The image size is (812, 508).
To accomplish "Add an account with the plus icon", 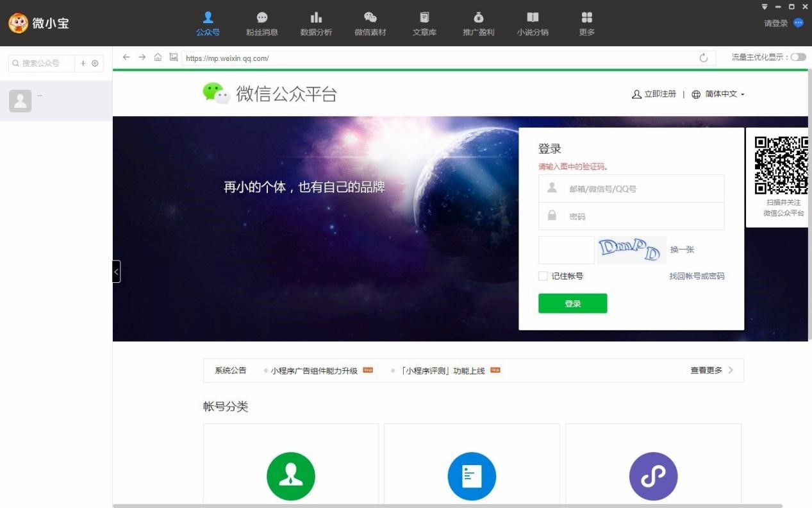I will point(83,63).
